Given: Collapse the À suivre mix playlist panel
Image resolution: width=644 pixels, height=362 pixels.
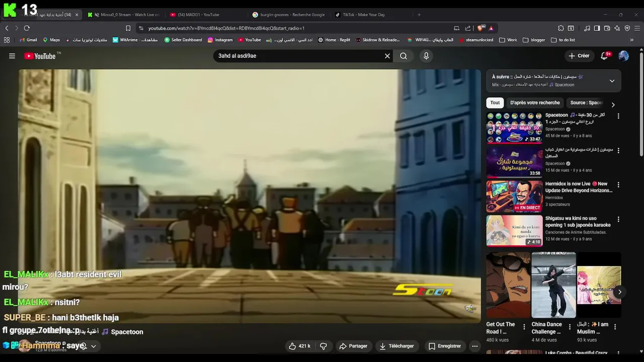Looking at the screenshot, I should click(612, 80).
